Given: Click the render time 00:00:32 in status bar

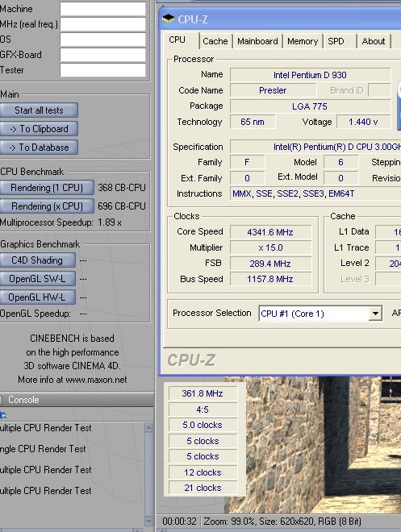Looking at the screenshot, I should (179, 522).
